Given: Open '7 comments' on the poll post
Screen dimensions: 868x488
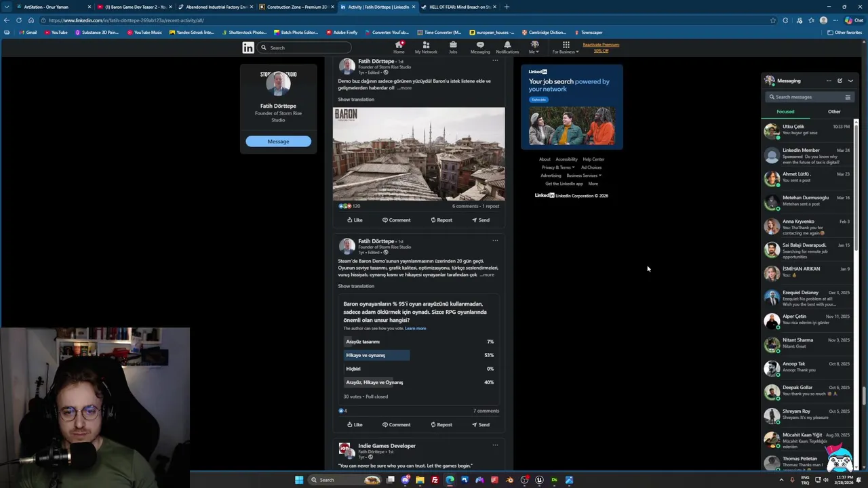Looking at the screenshot, I should pos(486,411).
